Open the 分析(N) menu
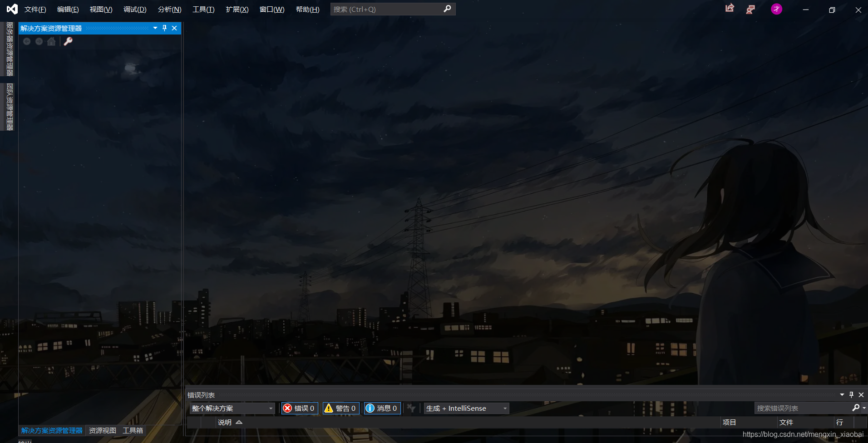Screen dimensions: 868x443 pos(170,10)
